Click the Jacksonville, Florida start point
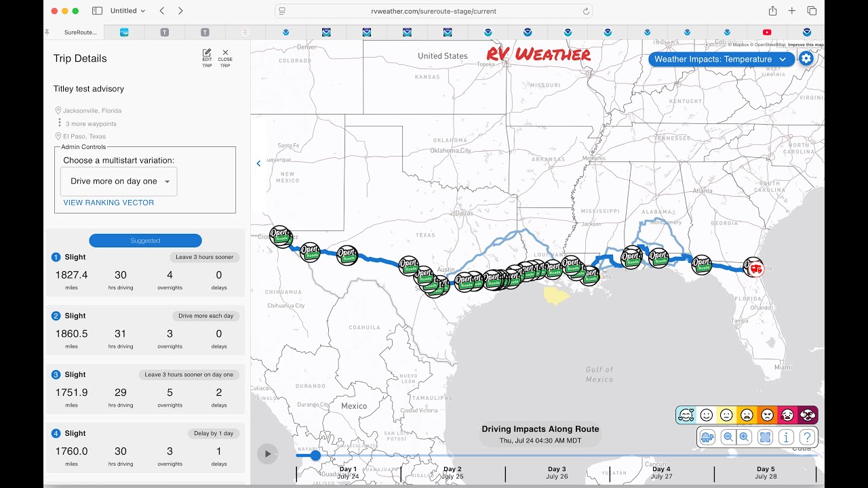Viewport: 868px width, 488px height. (x=92, y=110)
